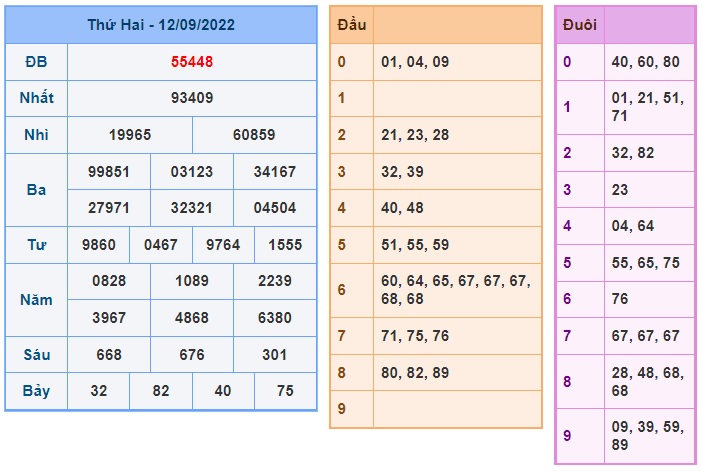Screen dimensions: 702x471
Task: Select fifth prize number 6380
Action: [x=275, y=318]
